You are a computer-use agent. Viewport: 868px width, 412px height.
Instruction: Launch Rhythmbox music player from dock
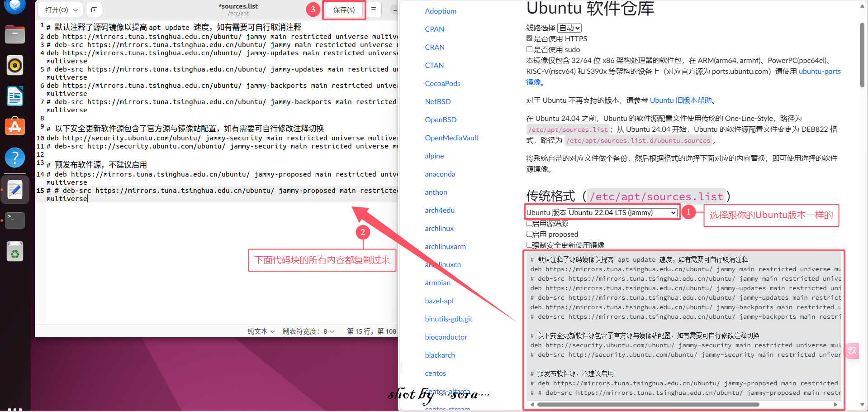point(15,66)
